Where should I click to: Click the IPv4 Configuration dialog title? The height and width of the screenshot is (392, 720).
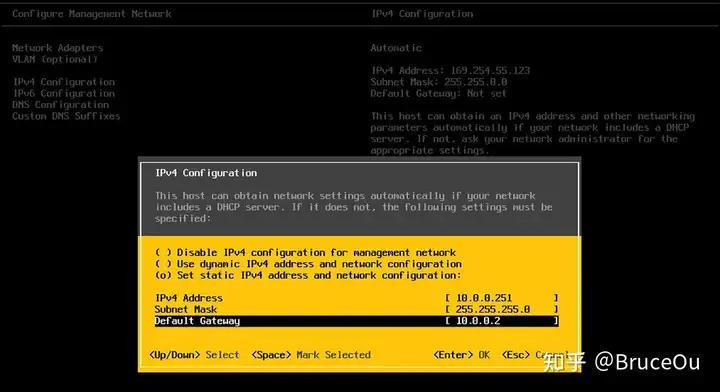click(206, 173)
